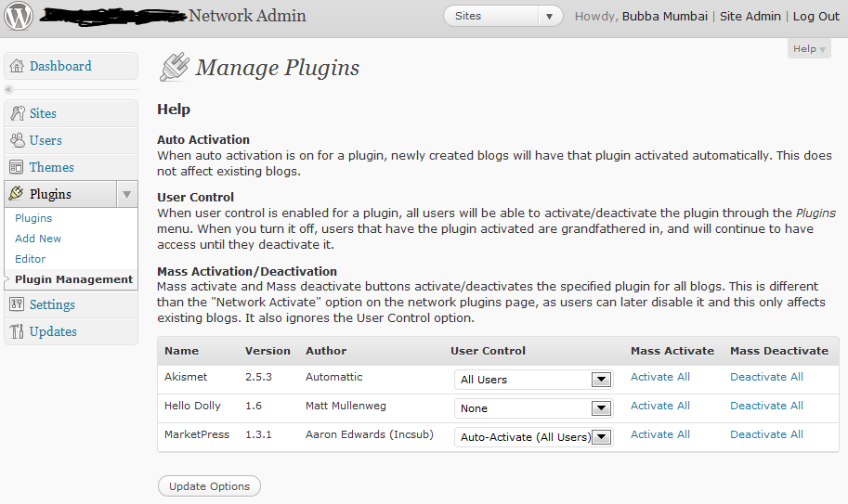
Task: Click the Update Options button
Action: tap(209, 486)
